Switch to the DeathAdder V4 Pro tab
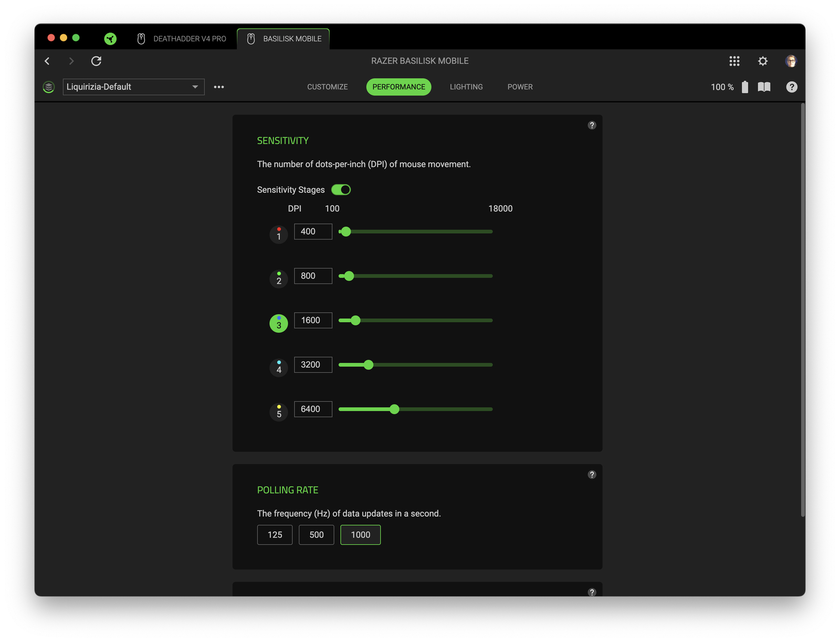Image resolution: width=840 pixels, height=642 pixels. coord(182,39)
